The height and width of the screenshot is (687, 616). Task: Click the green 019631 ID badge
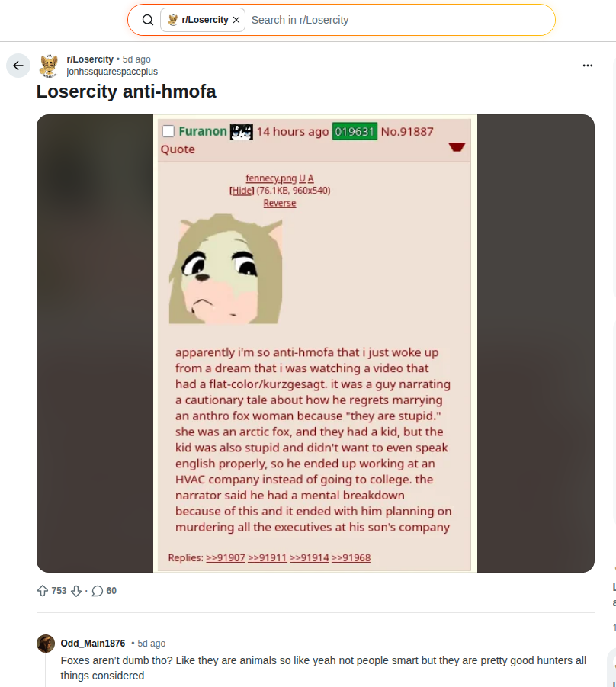355,131
